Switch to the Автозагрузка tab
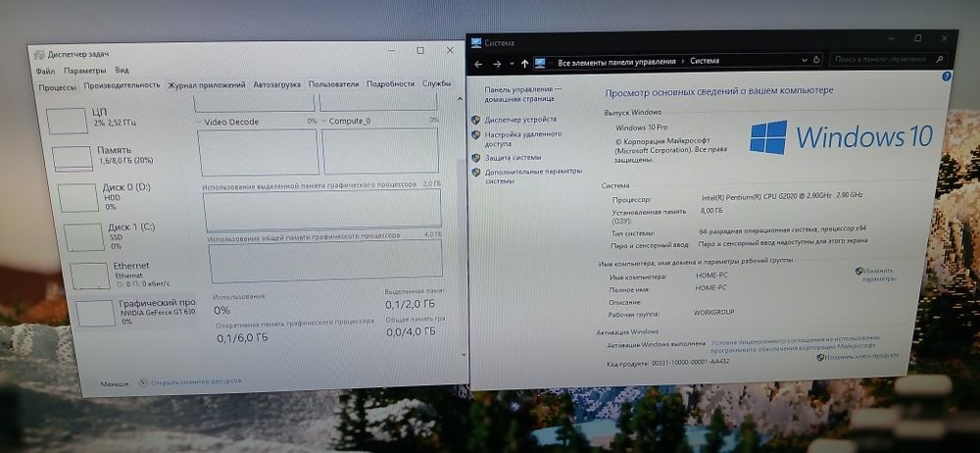This screenshot has width=980, height=453. tap(277, 84)
